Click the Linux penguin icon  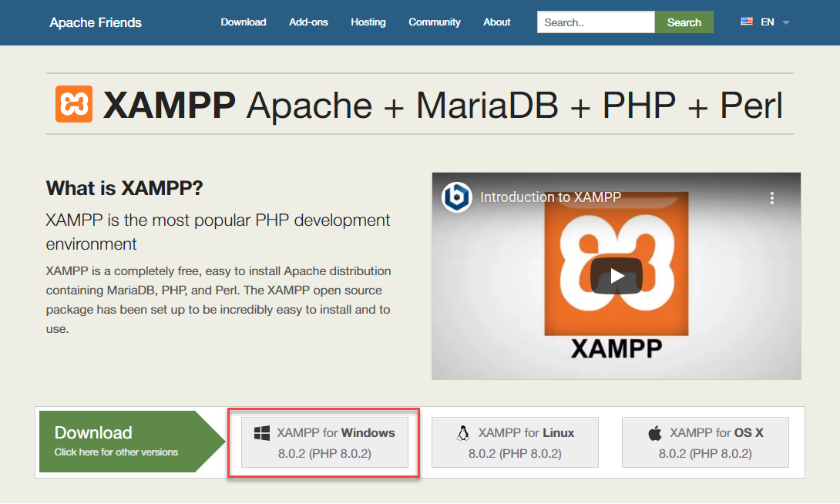463,433
